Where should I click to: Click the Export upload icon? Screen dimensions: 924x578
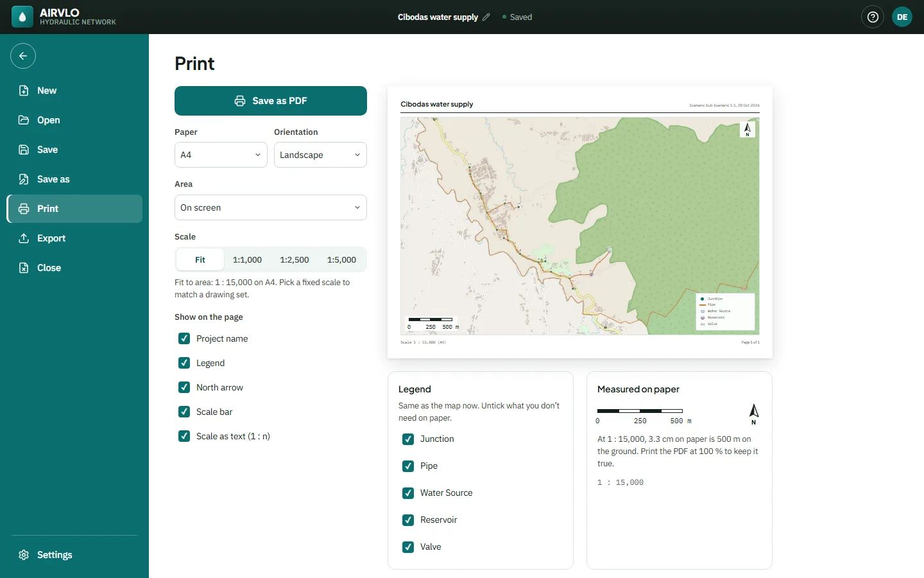[24, 238]
